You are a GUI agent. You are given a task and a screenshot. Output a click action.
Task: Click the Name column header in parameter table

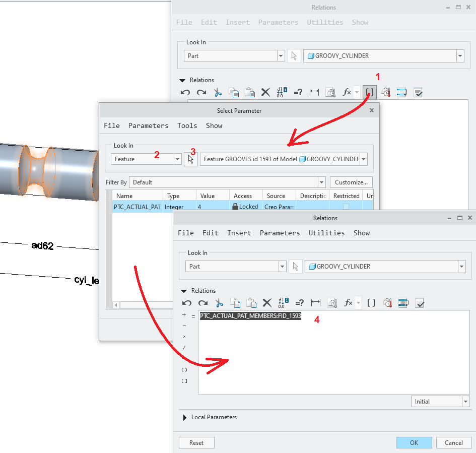click(137, 196)
